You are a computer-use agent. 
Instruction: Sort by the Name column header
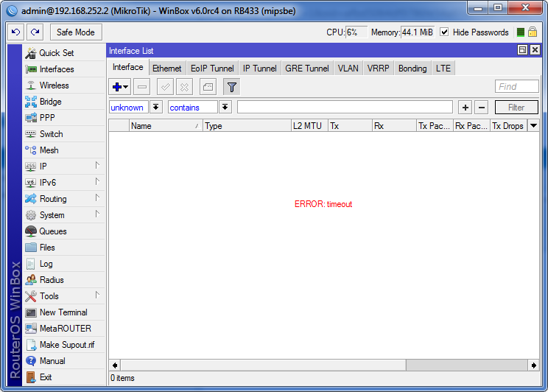166,126
